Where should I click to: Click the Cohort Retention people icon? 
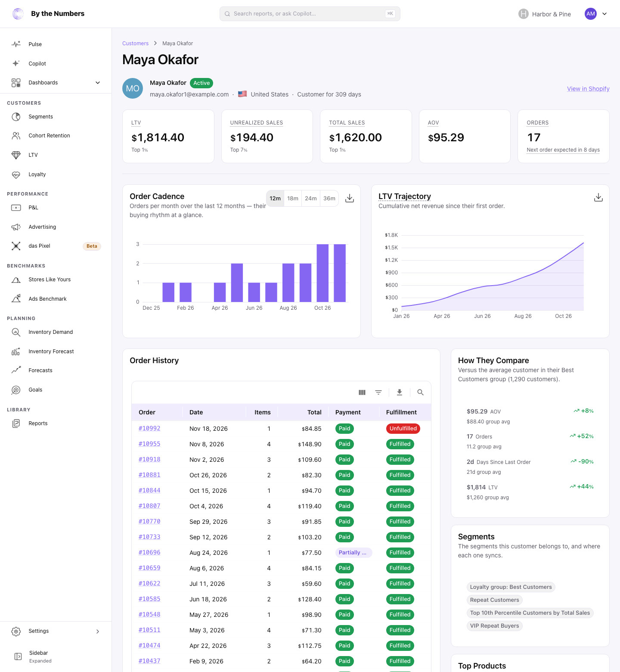coord(16,136)
